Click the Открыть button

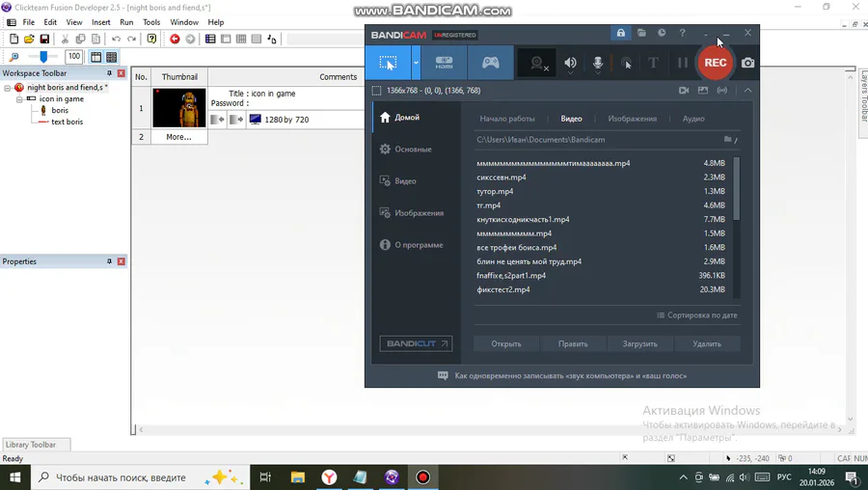click(x=506, y=343)
